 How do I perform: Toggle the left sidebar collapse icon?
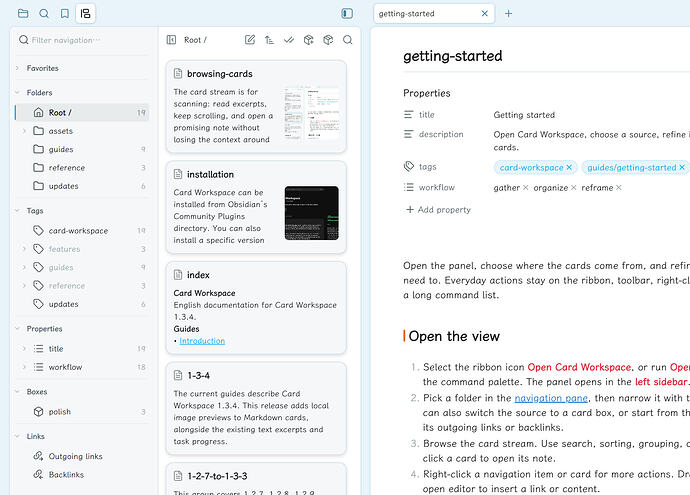tap(347, 14)
